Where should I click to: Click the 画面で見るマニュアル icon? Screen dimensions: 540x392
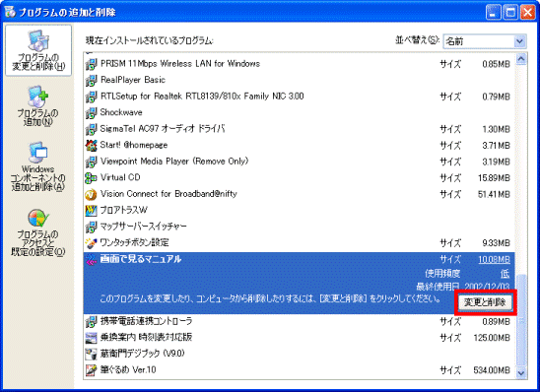pyautogui.click(x=92, y=259)
